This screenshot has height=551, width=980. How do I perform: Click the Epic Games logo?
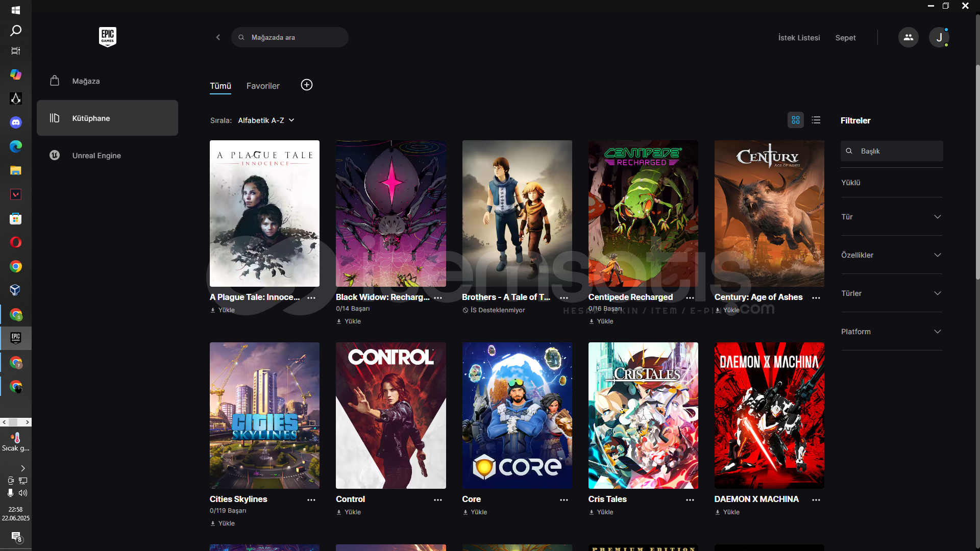click(107, 37)
